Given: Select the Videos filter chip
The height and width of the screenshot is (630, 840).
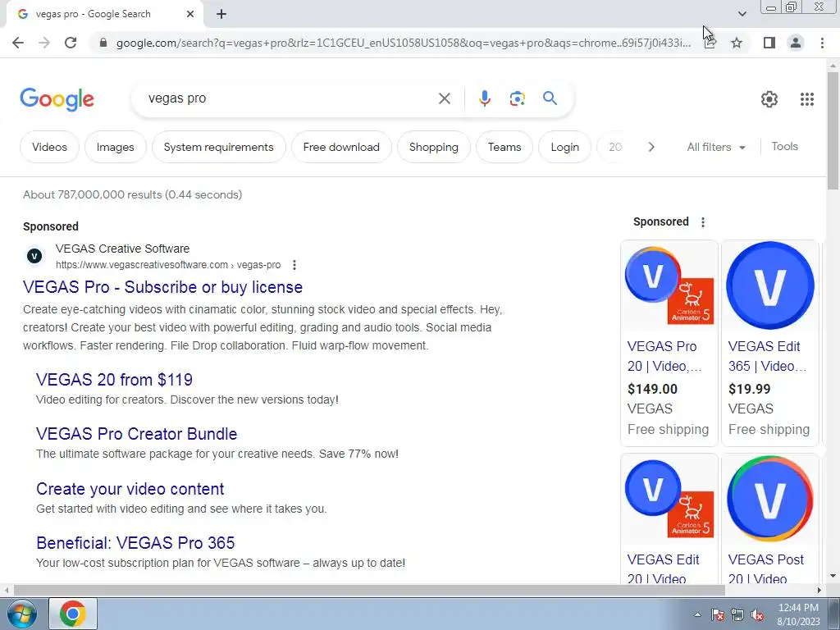Looking at the screenshot, I should tap(49, 147).
